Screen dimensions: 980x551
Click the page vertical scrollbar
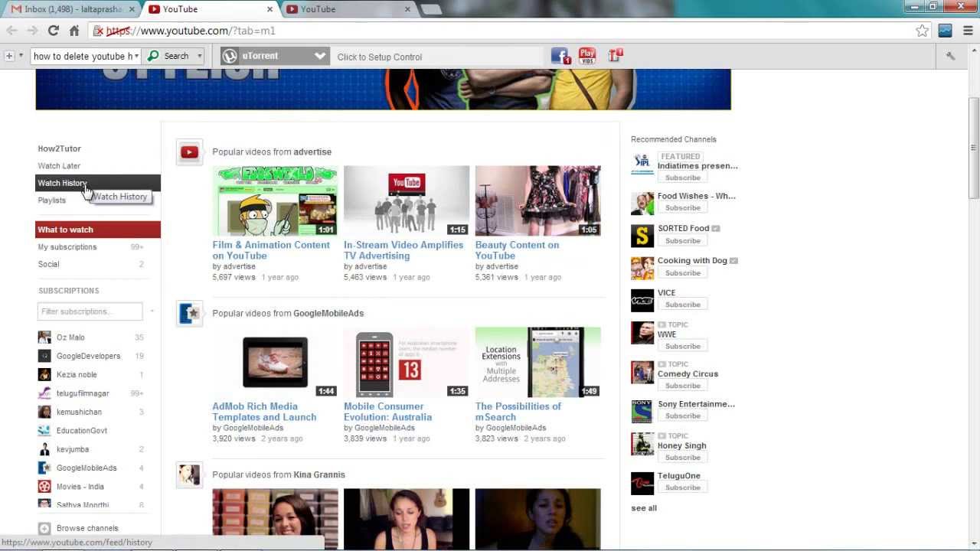[974, 148]
